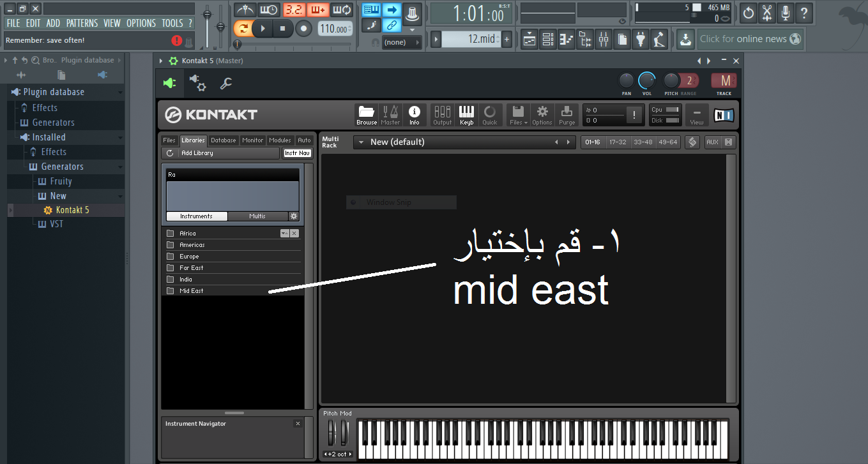The image size is (868, 464).
Task: Open the browser view icon
Action: 585,39
